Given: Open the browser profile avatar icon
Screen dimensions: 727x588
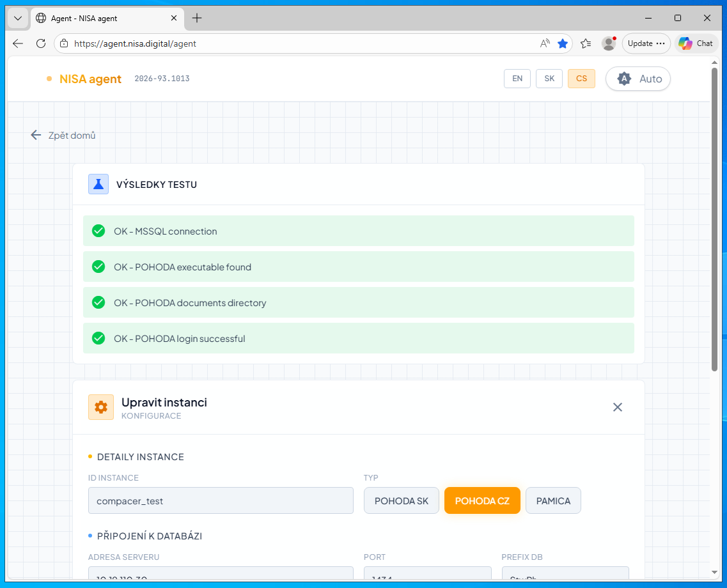Looking at the screenshot, I should click(609, 43).
